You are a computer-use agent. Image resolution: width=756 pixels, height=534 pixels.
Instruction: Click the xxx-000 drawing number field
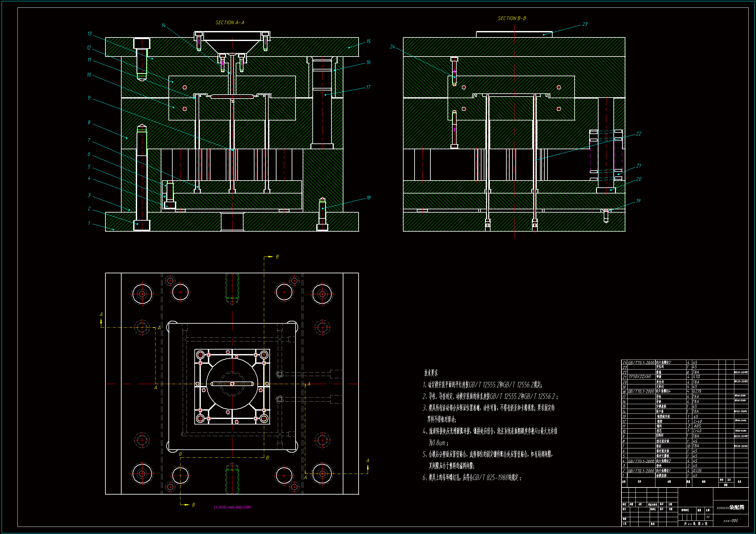click(730, 521)
